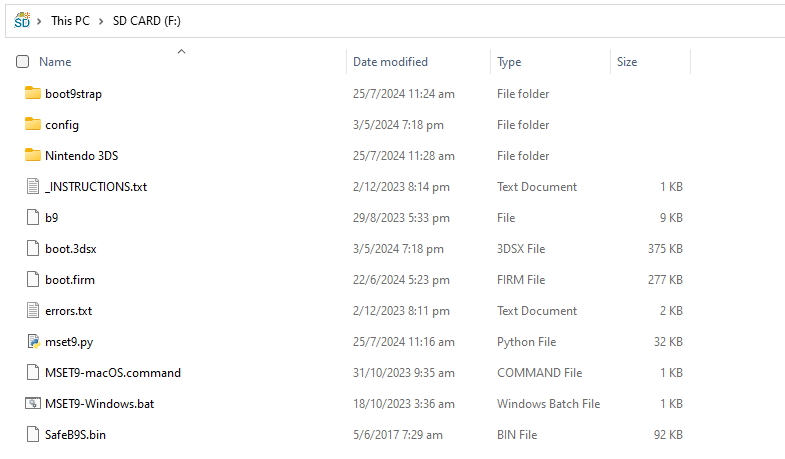The image size is (785, 459).
Task: Click the SafeB9S.bin file icon
Action: (x=32, y=435)
